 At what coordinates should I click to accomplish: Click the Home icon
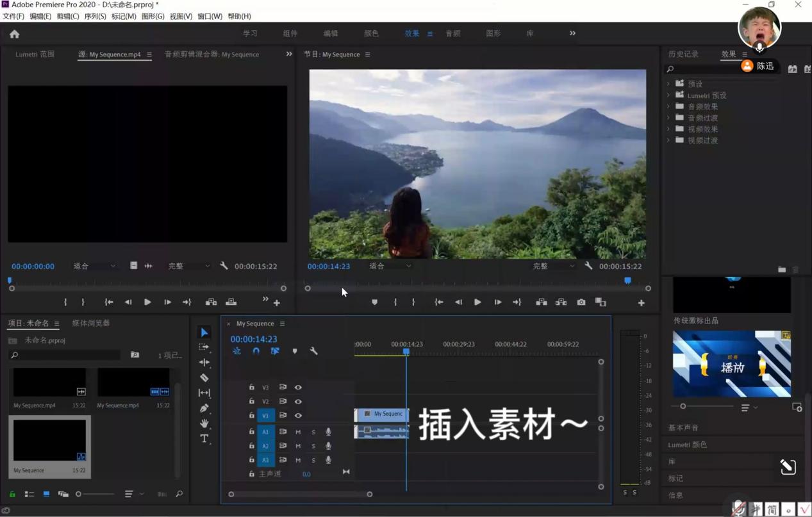click(14, 34)
